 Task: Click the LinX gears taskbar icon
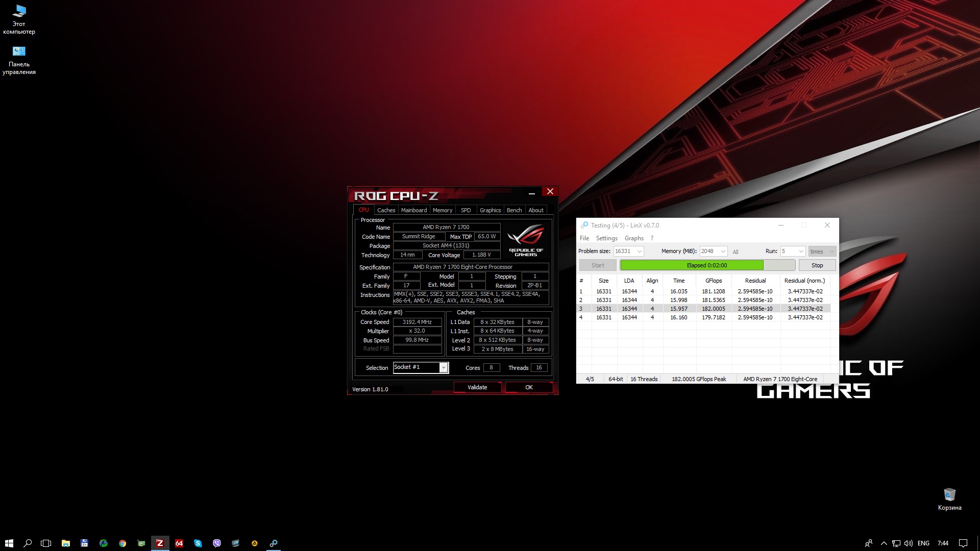(x=274, y=543)
